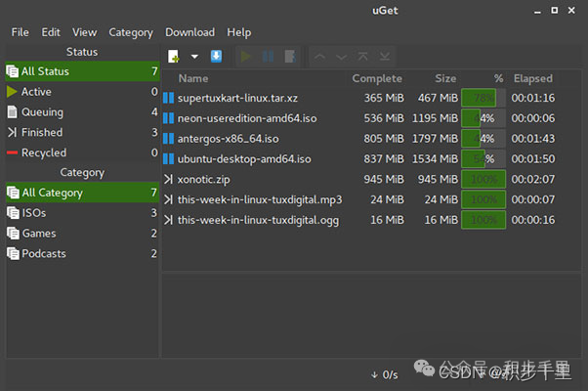
Task: Click the 1797 MiB size cell
Action: [435, 139]
